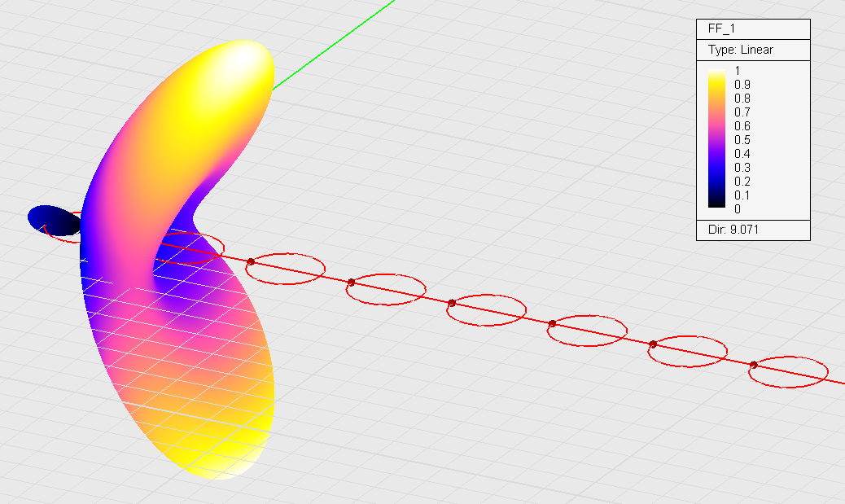Click the 0.2 legend scale value

click(742, 182)
